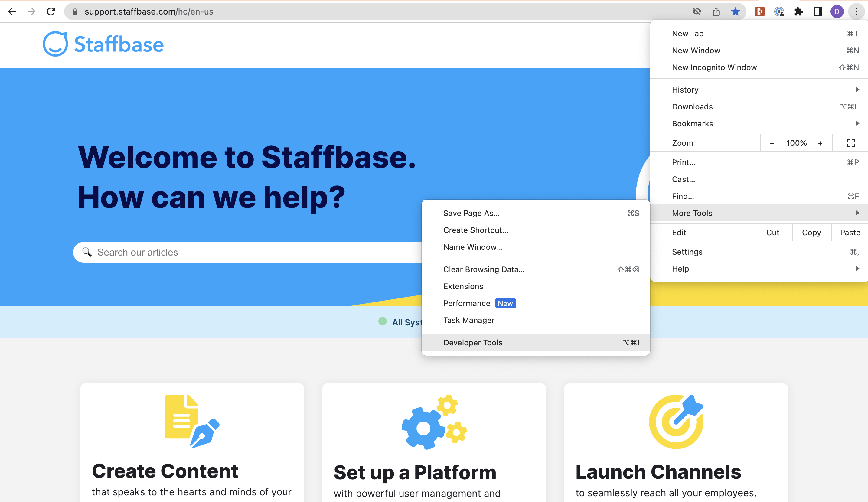
Task: Click the eye-slash tracking icon in address bar
Action: [697, 12]
